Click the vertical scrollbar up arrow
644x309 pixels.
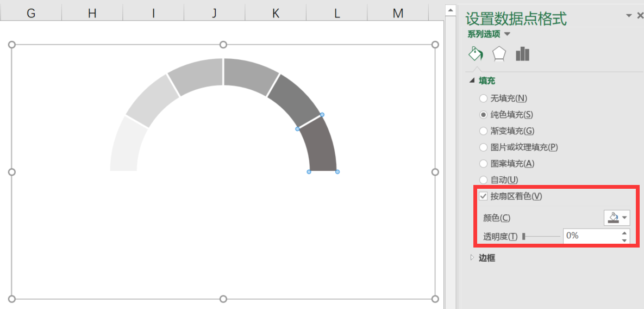tap(451, 10)
